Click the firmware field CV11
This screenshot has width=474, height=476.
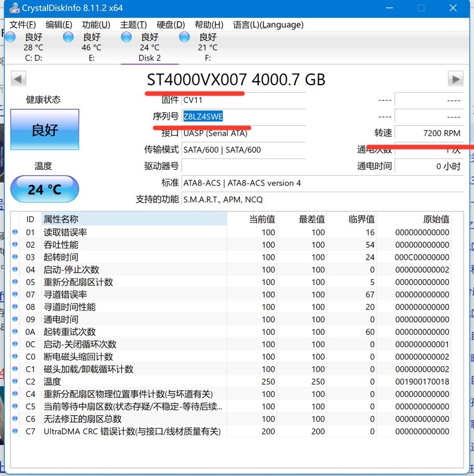(244, 100)
